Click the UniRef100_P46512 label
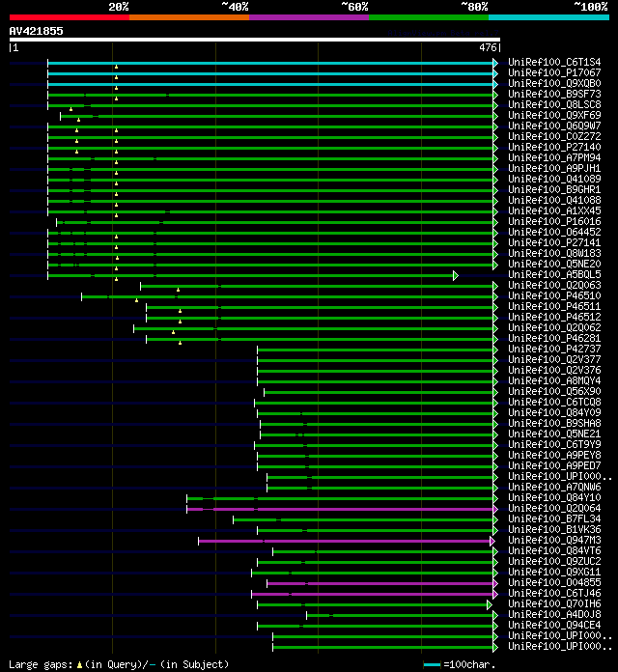 [554, 318]
